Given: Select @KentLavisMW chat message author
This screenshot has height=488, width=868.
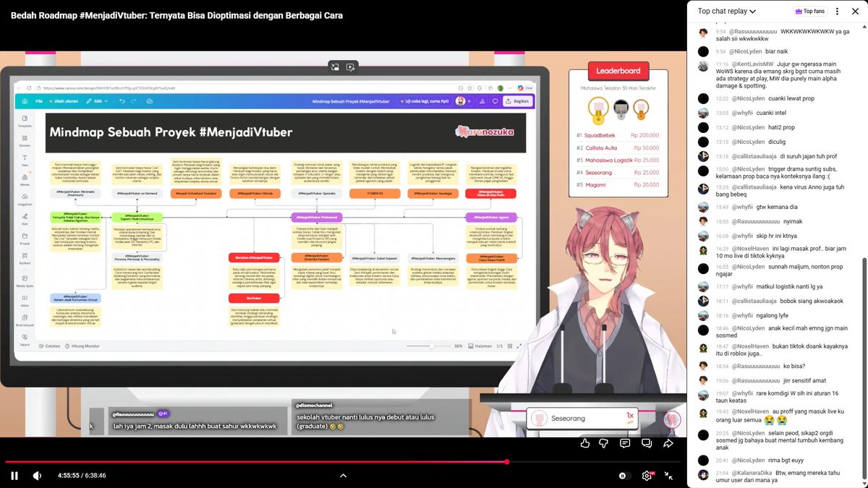Looking at the screenshot, I should (752, 64).
